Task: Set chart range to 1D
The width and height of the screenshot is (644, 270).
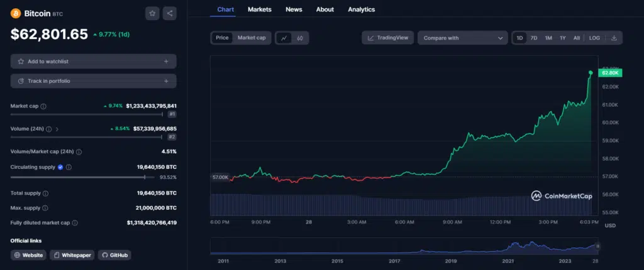Action: (519, 38)
